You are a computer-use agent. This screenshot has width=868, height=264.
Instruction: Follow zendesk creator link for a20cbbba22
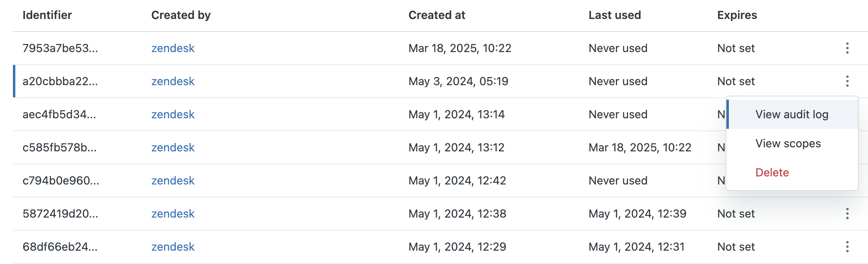pos(173,81)
